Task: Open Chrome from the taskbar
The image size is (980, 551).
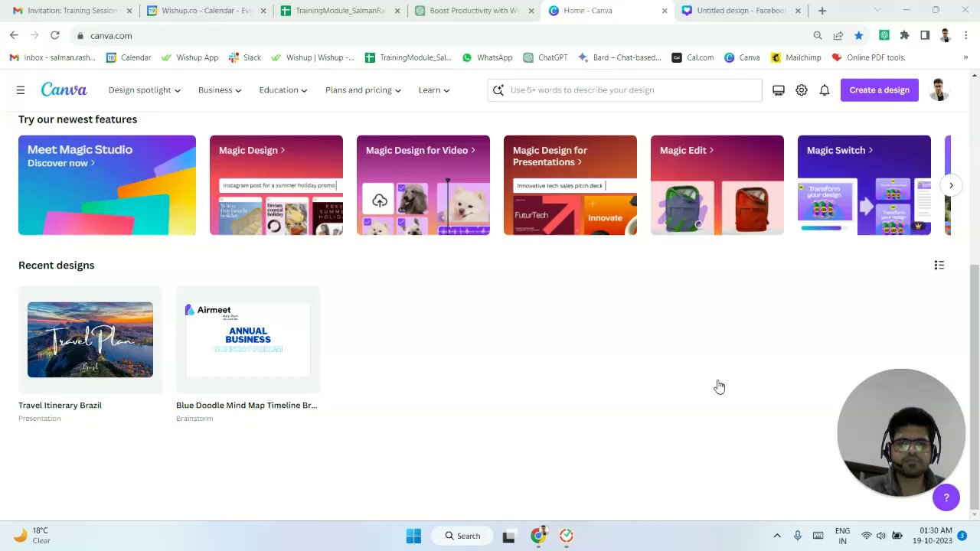Action: [x=539, y=535]
